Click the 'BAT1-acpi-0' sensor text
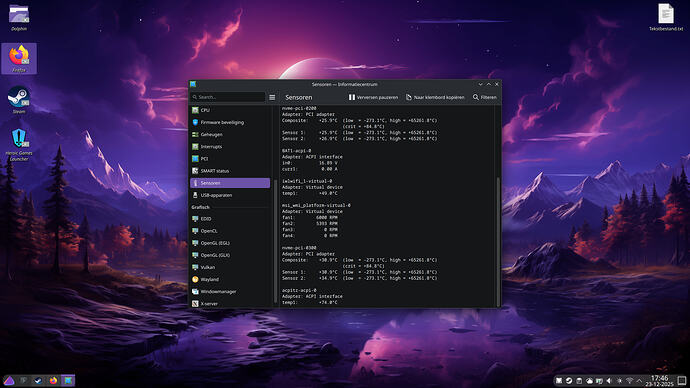Screen dimensions: 690x388 297,150
